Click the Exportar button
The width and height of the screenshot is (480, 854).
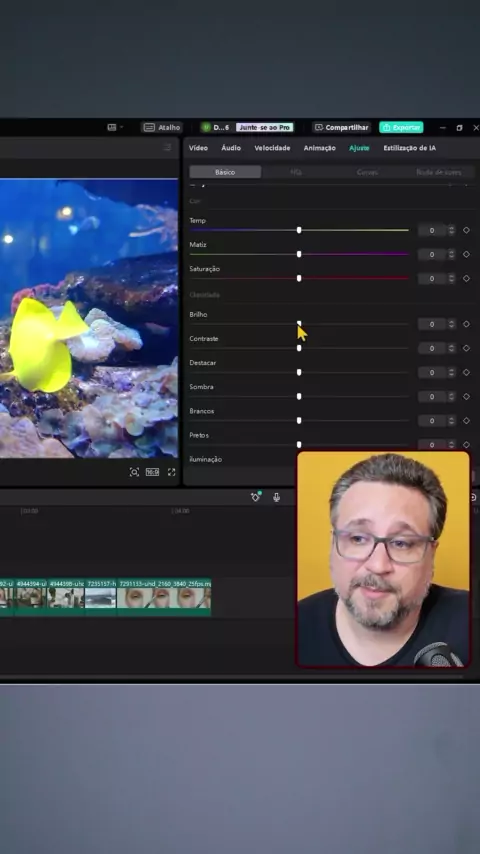(402, 127)
